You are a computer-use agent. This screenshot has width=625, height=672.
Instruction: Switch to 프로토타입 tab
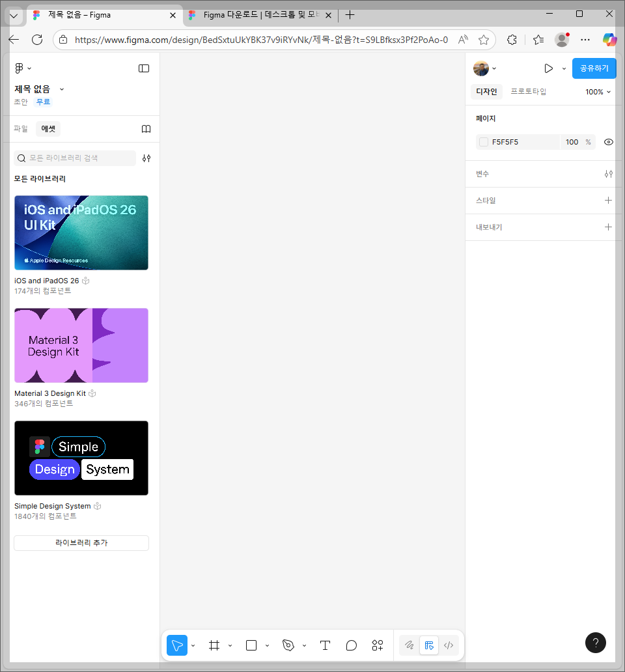pos(528,92)
